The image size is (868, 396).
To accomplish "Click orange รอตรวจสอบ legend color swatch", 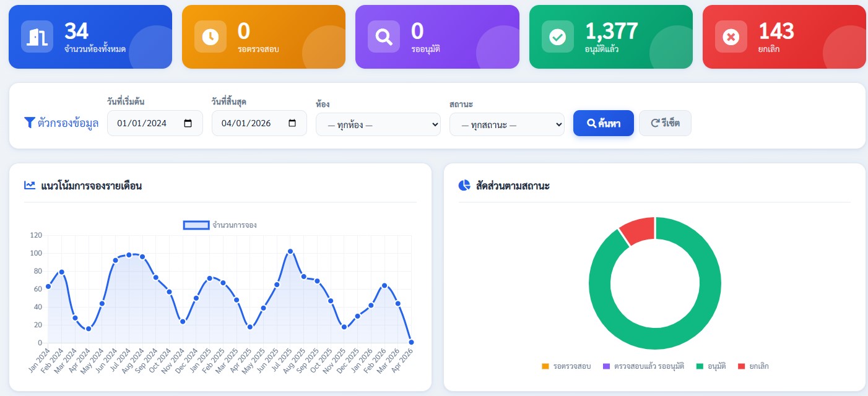I will click(x=545, y=366).
